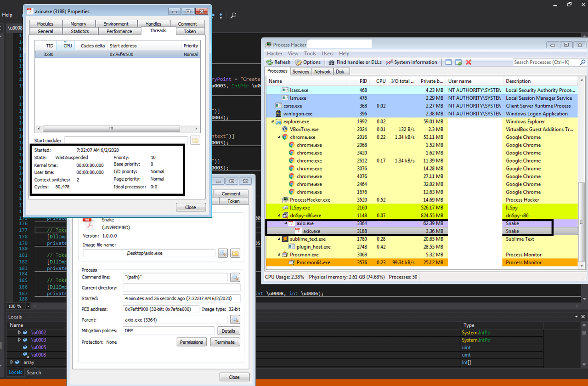
Task: Expand the array local variable
Action: click(x=12, y=362)
